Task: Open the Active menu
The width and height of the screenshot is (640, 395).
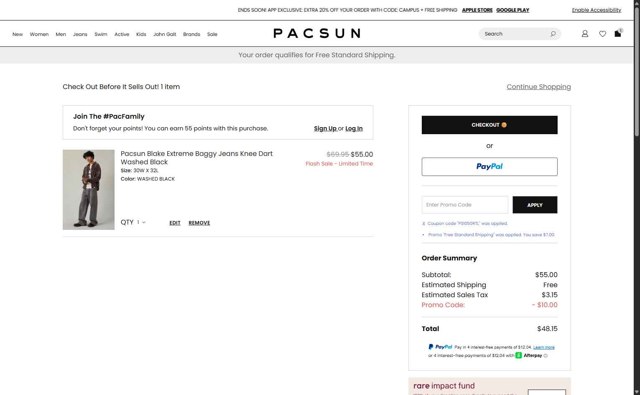Action: [122, 34]
